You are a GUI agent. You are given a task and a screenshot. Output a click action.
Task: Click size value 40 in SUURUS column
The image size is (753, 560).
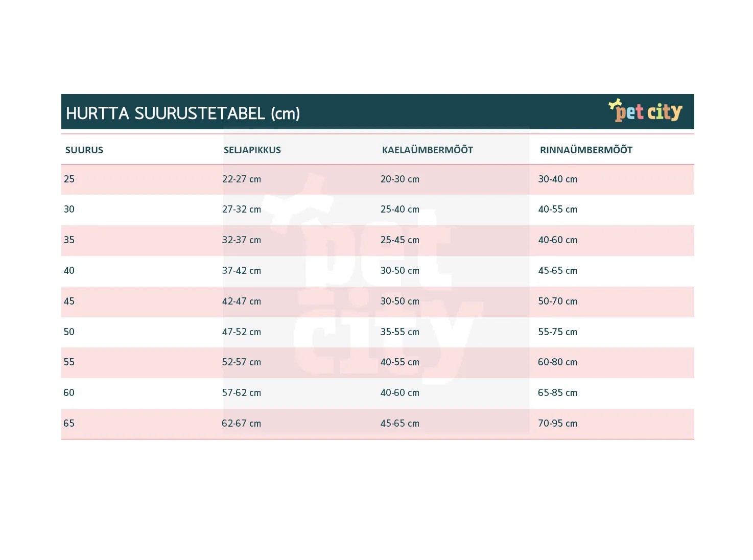point(69,271)
